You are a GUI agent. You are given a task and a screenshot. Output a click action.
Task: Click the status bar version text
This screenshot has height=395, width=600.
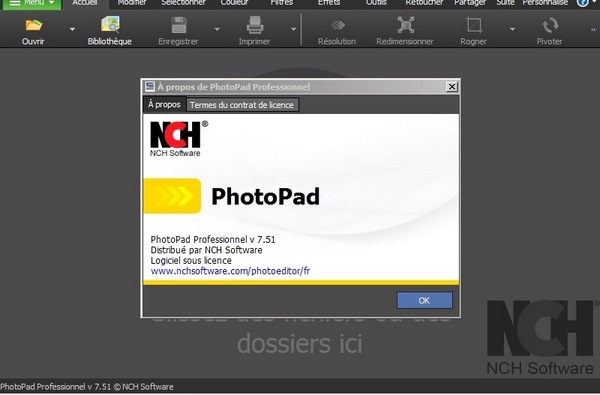pyautogui.click(x=87, y=387)
